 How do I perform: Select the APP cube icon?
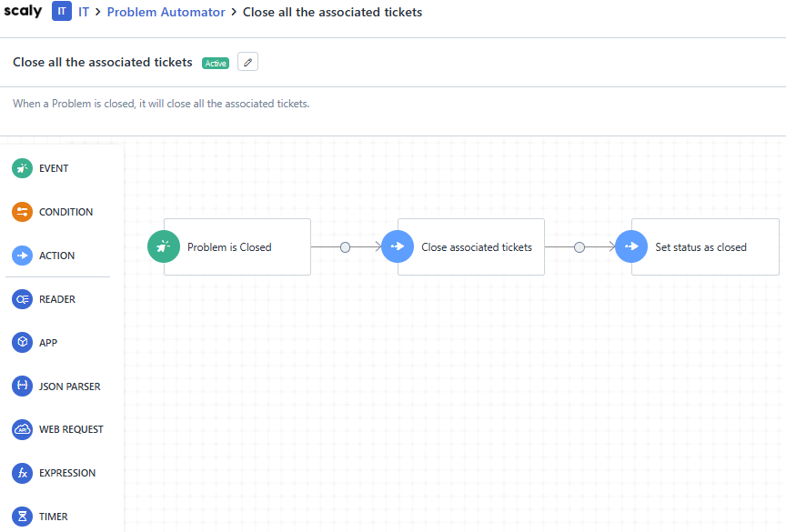point(22,343)
